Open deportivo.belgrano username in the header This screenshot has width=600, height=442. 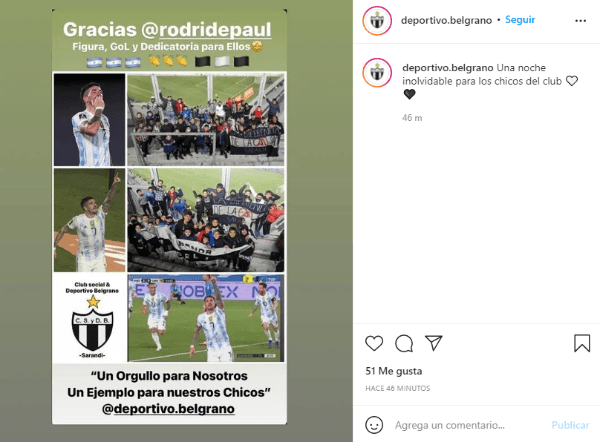click(446, 20)
